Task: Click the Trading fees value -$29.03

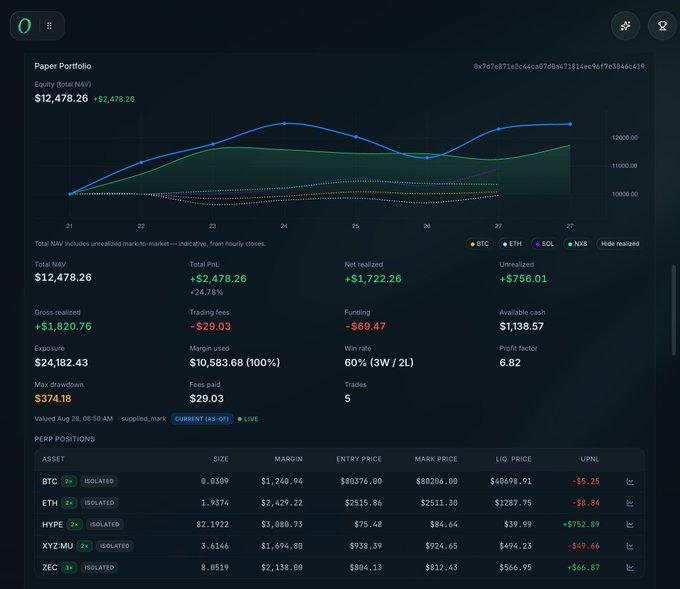Action: point(210,327)
